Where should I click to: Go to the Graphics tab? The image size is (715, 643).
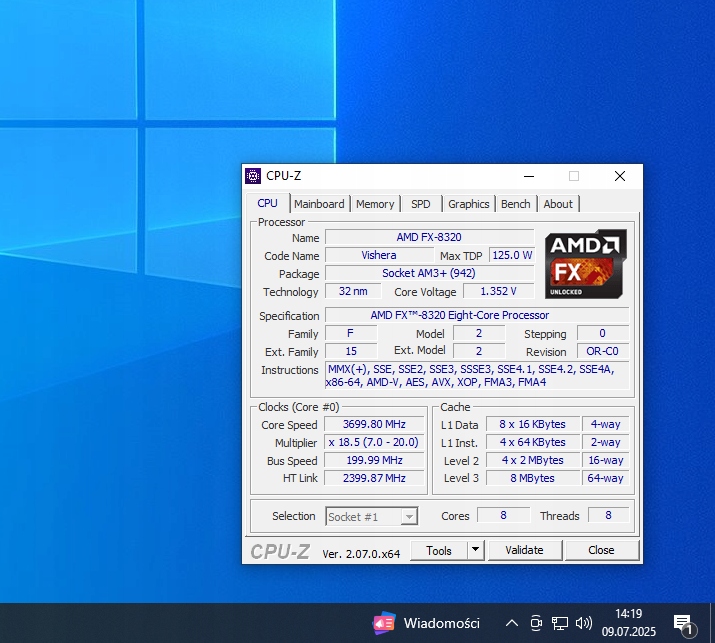pos(468,204)
